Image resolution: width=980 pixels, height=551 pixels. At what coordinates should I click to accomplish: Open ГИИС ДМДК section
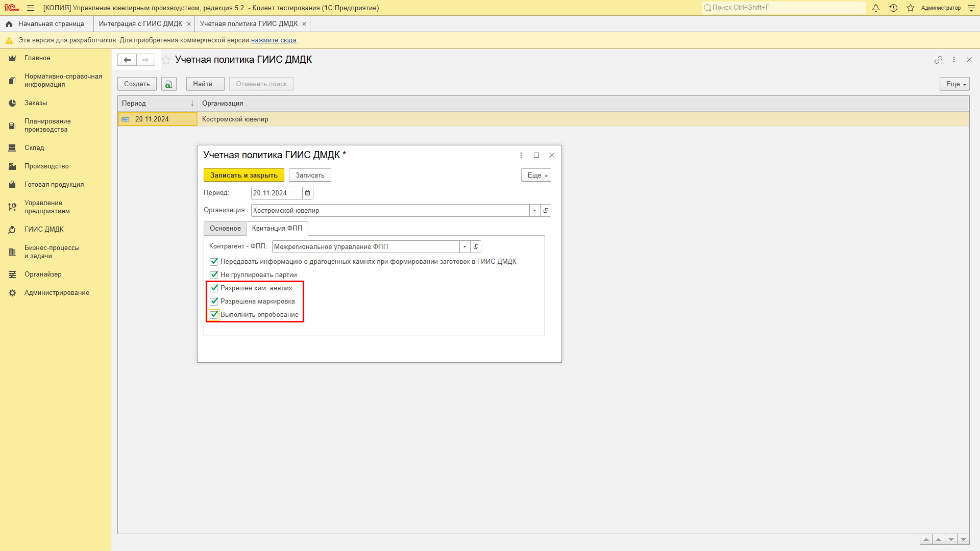44,230
